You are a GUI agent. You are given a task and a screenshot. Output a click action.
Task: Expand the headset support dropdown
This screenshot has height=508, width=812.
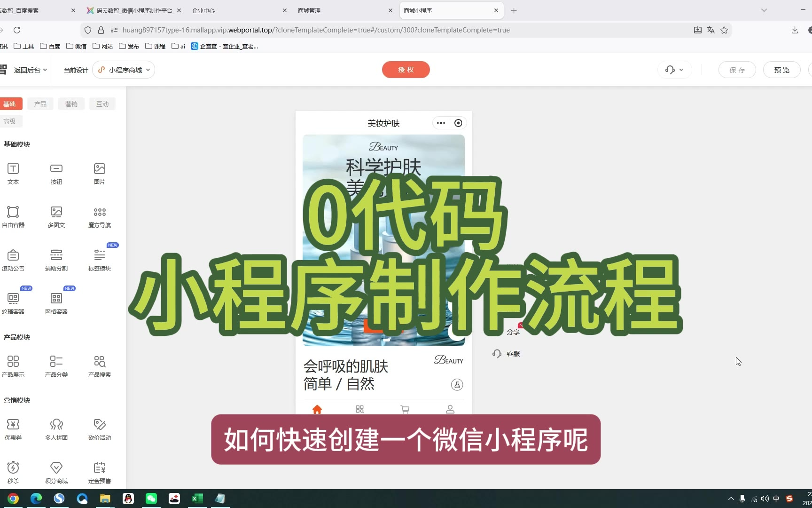click(x=674, y=70)
